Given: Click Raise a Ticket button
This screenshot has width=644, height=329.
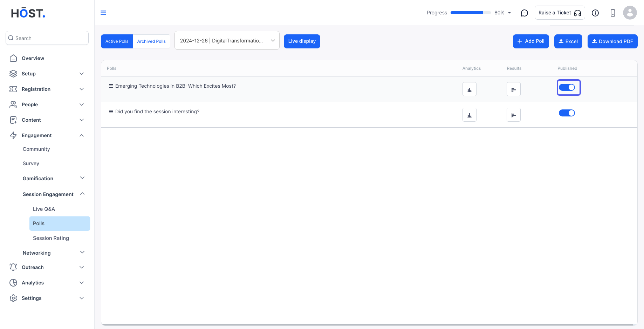Looking at the screenshot, I should 560,13.
